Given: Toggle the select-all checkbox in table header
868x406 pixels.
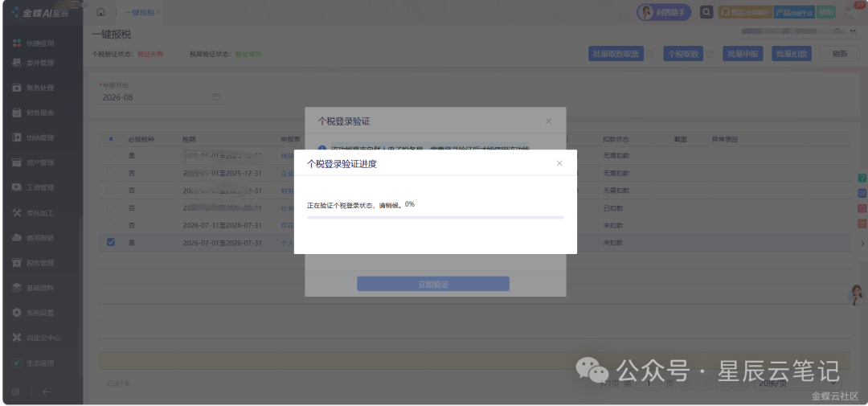Looking at the screenshot, I should pos(111,139).
